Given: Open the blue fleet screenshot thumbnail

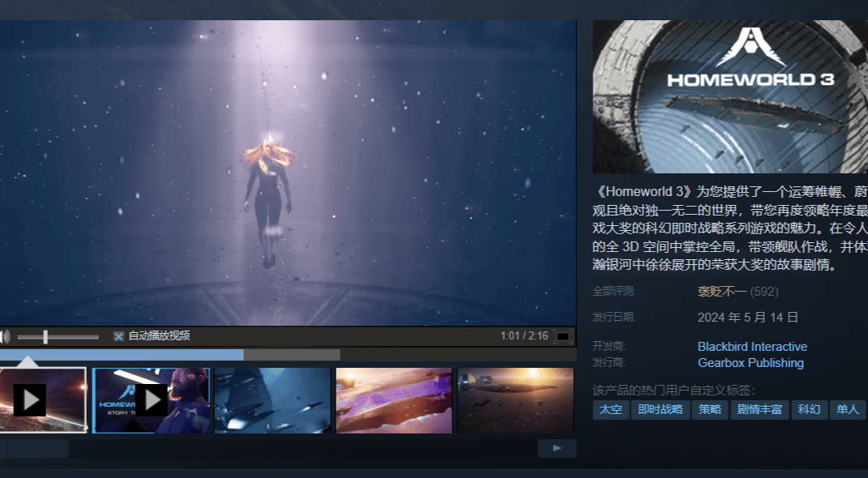Looking at the screenshot, I should (272, 400).
